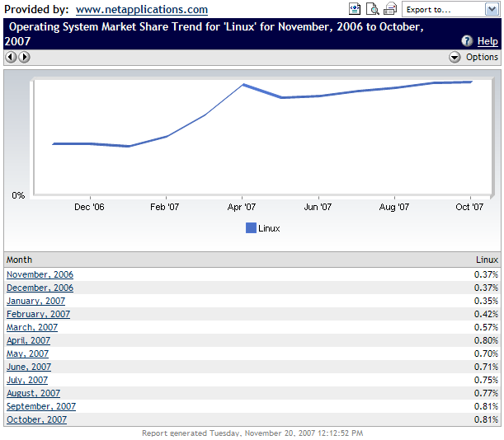This screenshot has height=440, width=504.
Task: Click the report generated timestamp text
Action: click(252, 433)
